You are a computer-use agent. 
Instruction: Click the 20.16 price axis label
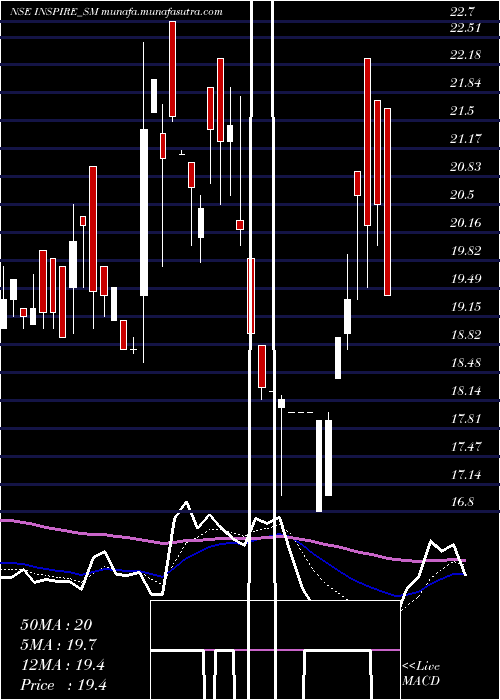pos(466,223)
